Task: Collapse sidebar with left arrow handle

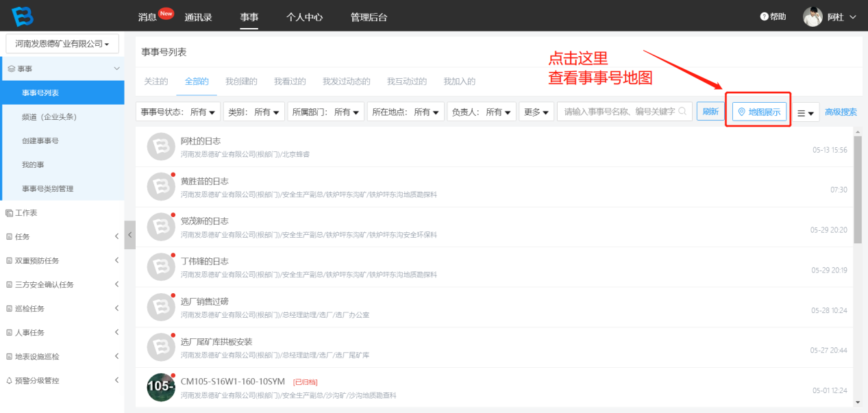Action: (x=129, y=235)
